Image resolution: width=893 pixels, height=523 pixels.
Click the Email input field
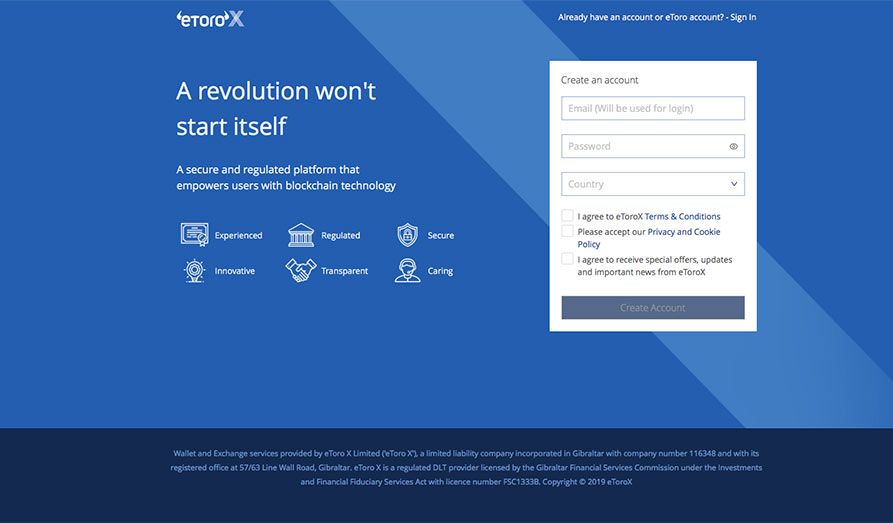tap(653, 108)
